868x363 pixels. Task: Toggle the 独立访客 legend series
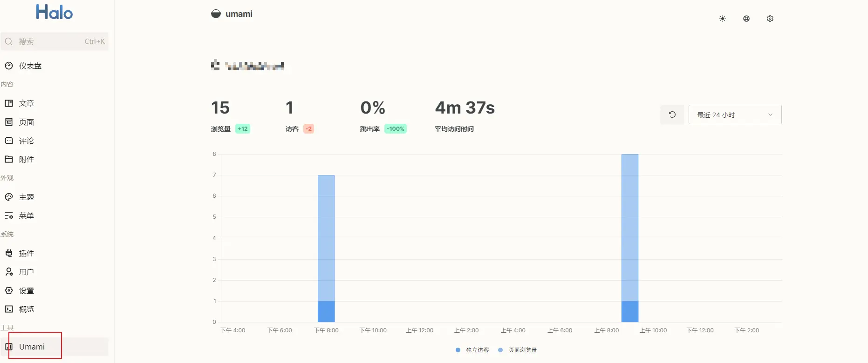472,350
